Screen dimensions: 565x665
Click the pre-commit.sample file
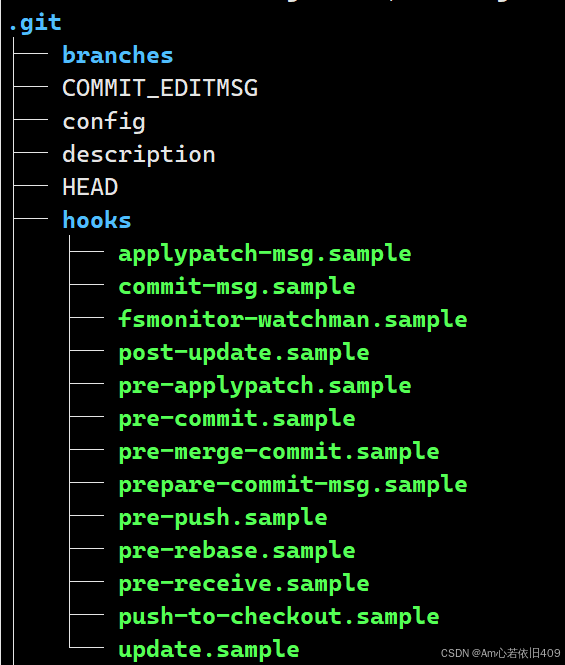[237, 419]
